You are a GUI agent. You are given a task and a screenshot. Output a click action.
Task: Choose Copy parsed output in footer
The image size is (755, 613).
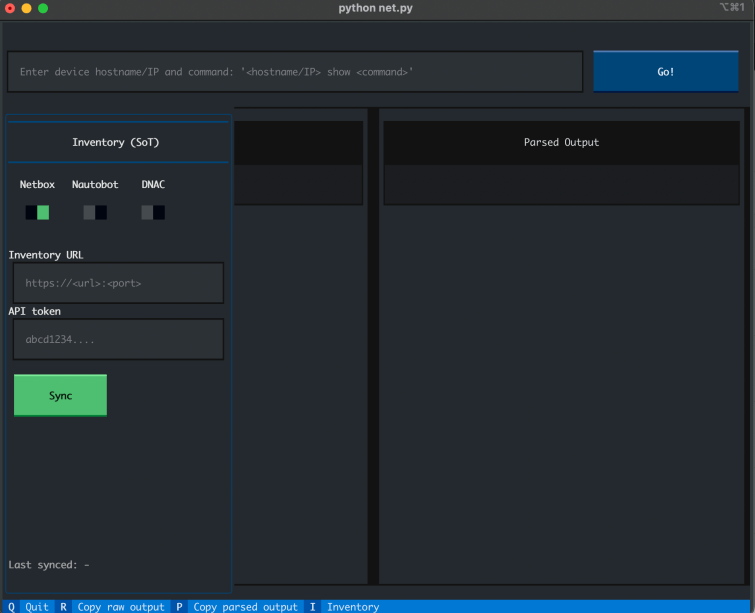[x=245, y=606]
